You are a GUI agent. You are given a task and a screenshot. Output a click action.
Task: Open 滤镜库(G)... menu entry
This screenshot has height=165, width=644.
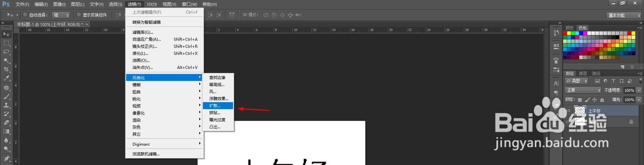click(x=165, y=32)
